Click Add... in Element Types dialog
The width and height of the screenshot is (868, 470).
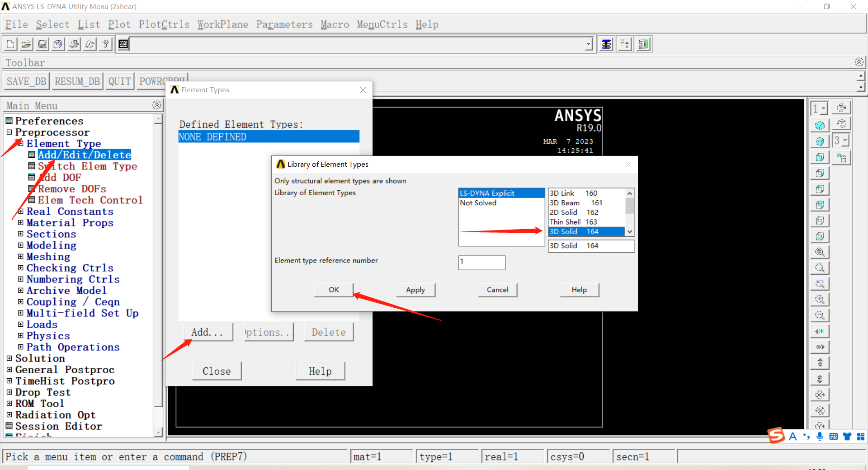click(x=208, y=332)
